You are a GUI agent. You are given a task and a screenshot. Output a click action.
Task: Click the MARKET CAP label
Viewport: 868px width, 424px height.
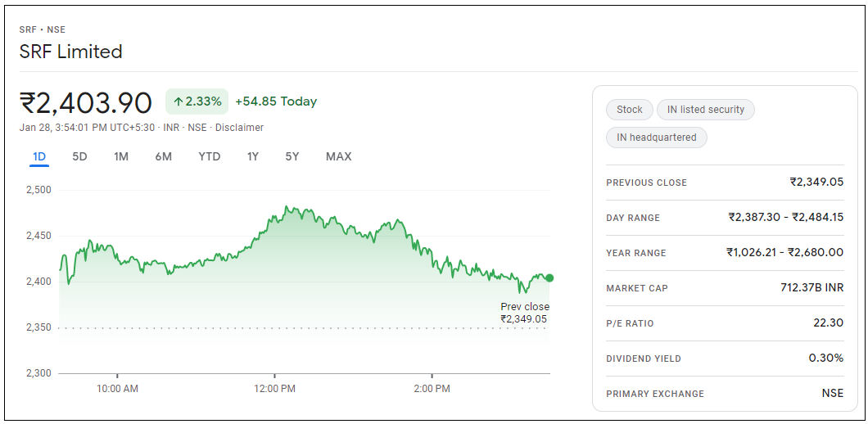[637, 288]
